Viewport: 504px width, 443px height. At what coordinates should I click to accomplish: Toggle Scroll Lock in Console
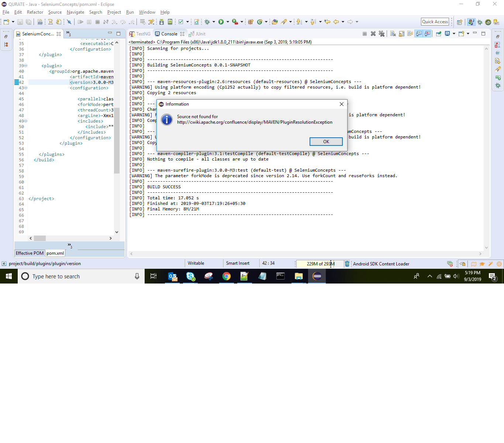coord(401,34)
